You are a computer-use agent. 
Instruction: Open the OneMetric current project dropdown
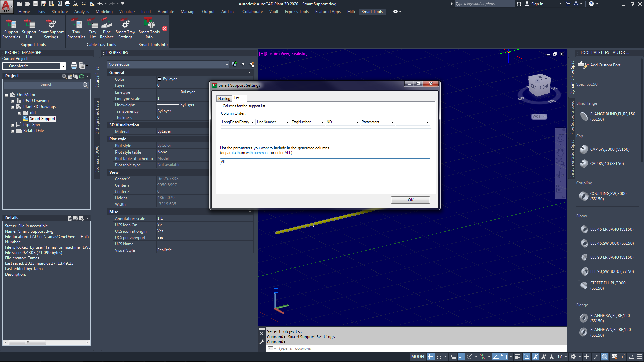tap(63, 66)
